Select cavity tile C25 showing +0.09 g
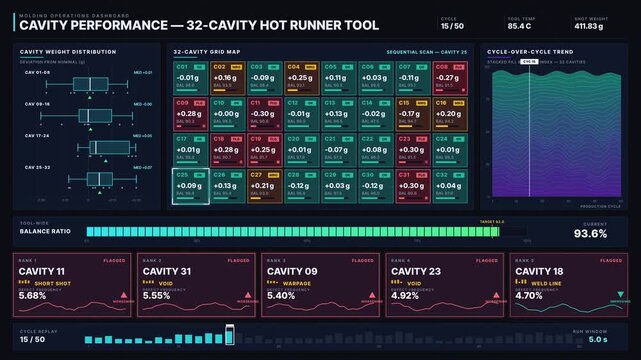This screenshot has height=360, width=641. [191, 186]
